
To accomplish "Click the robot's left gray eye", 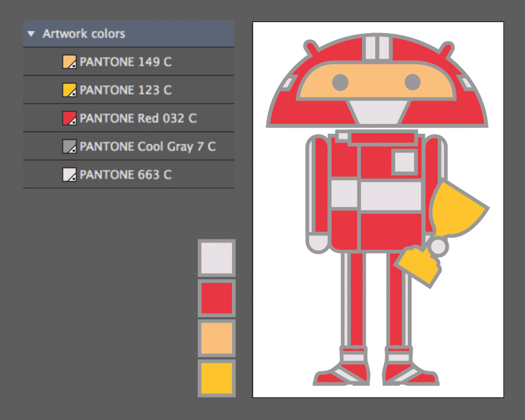I will tap(340, 82).
